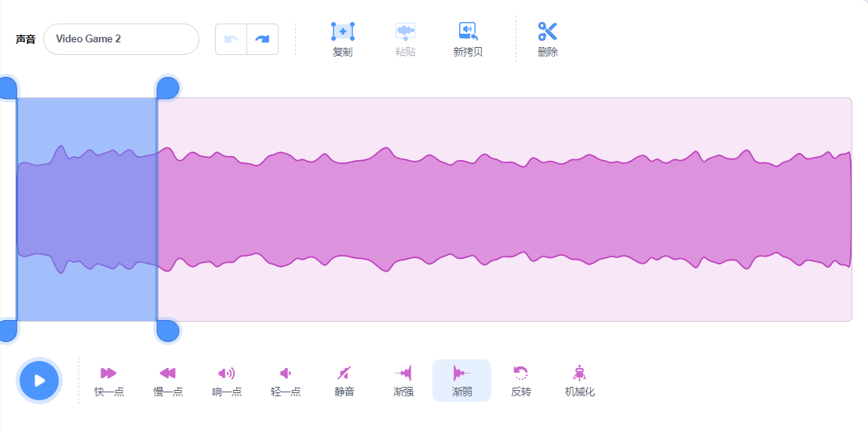
Task: Apply the 慢一点 slower effect
Action: point(168,373)
